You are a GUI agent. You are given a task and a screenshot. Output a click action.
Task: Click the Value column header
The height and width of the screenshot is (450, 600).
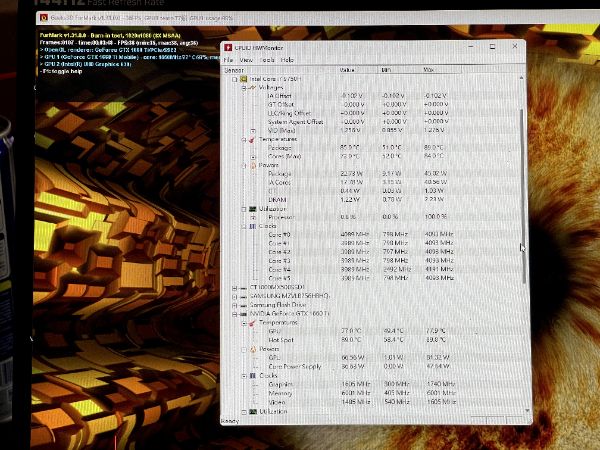(359, 70)
